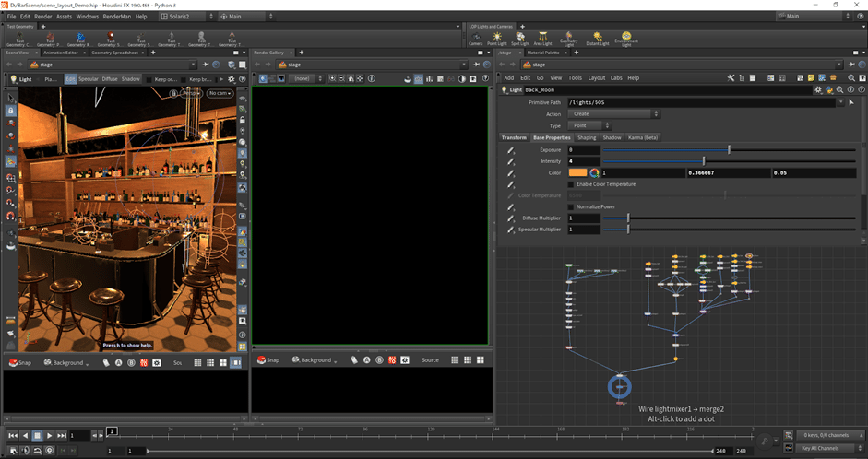The image size is (868, 459).
Task: Click the orange light Color swatch
Action: point(577,172)
